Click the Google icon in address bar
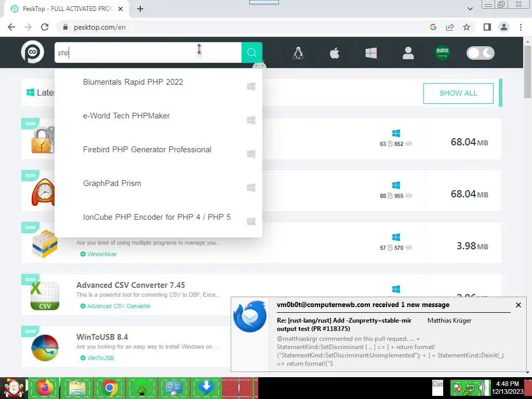 433,27
